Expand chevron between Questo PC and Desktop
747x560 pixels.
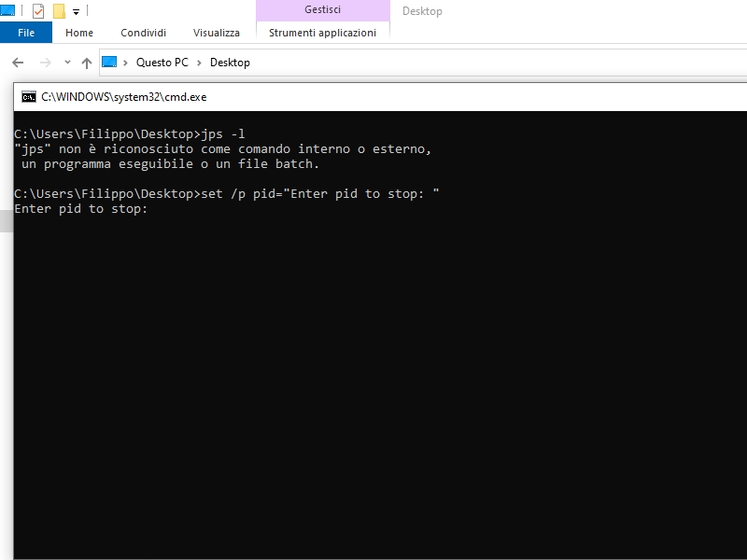[x=199, y=63]
